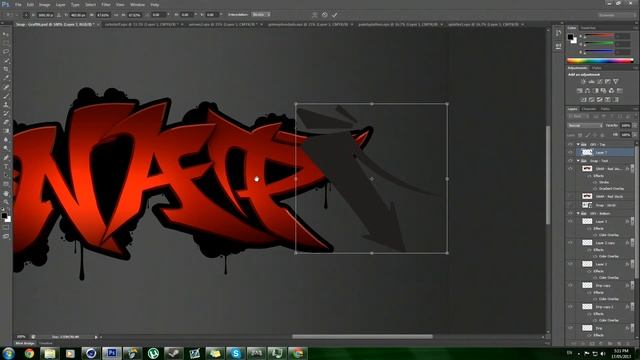The image size is (640, 360).
Task: Open the History collapsed panel icon
Action: click(558, 33)
